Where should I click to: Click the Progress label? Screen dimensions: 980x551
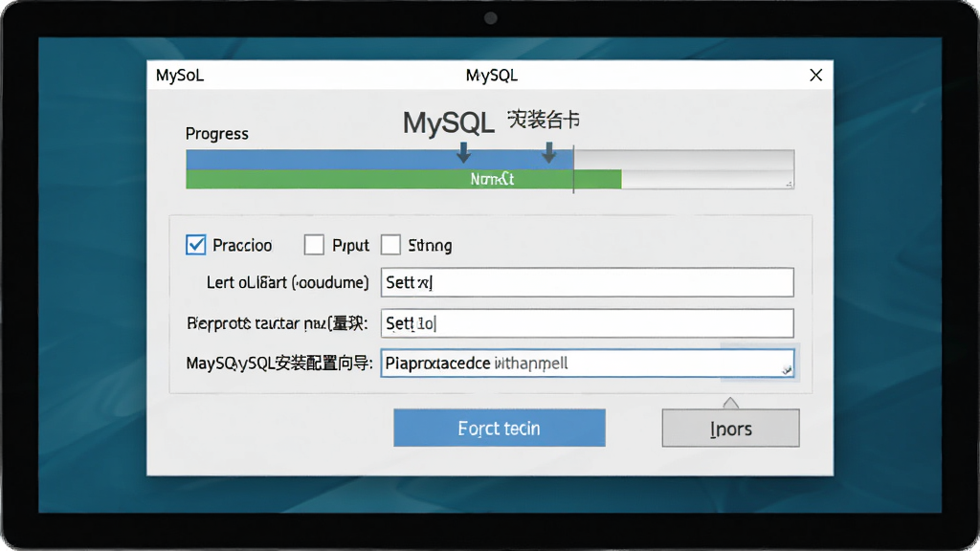pyautogui.click(x=217, y=134)
